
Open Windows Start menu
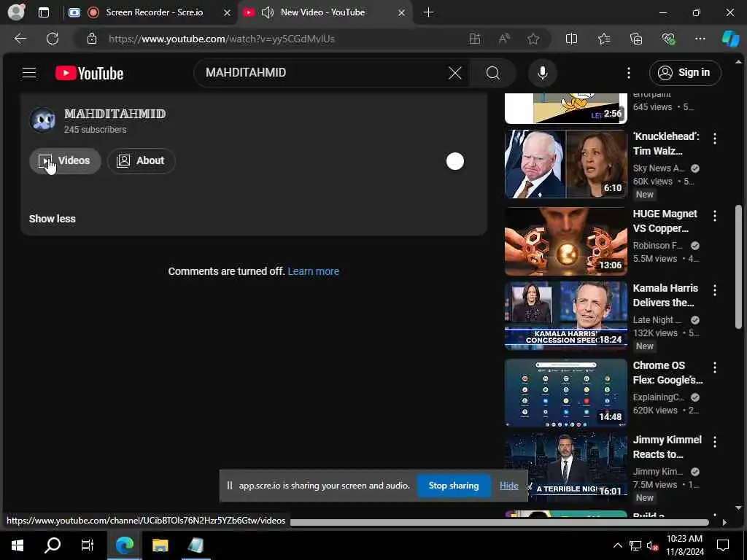point(18,545)
